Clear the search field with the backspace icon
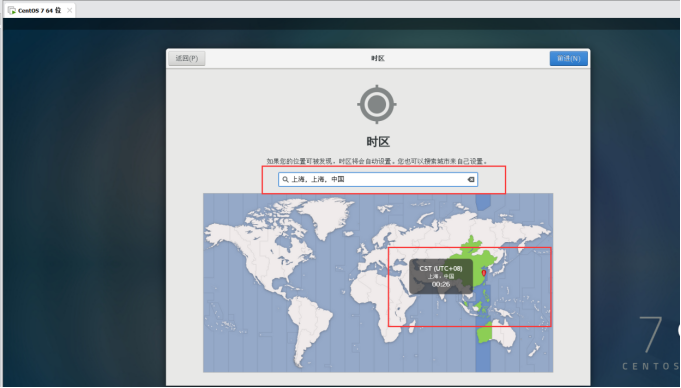The width and height of the screenshot is (681, 388). (471, 179)
